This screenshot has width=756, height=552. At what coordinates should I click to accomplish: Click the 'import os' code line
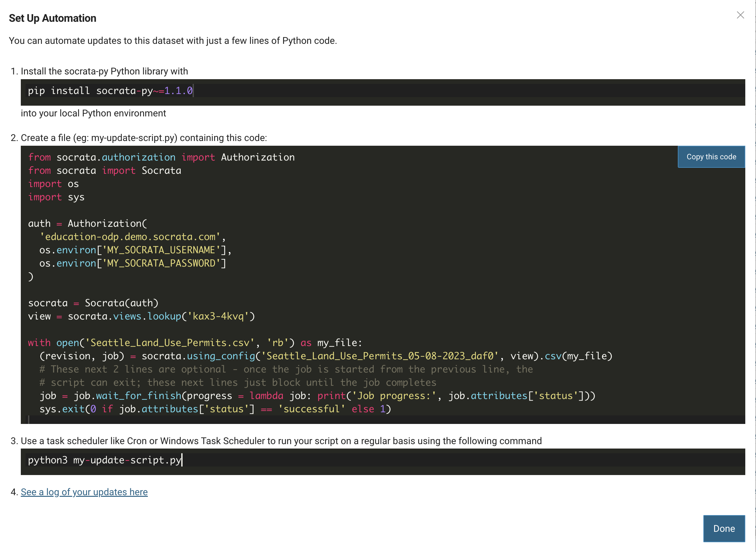click(x=53, y=184)
